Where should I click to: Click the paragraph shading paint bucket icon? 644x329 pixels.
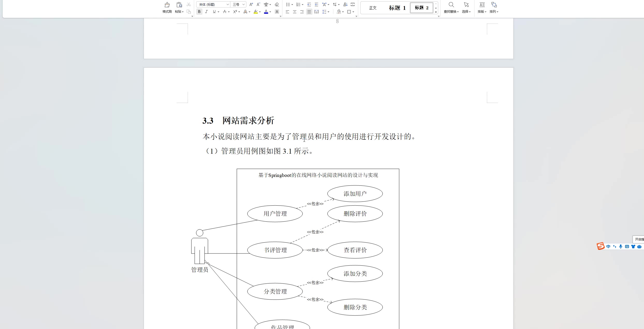(x=339, y=12)
